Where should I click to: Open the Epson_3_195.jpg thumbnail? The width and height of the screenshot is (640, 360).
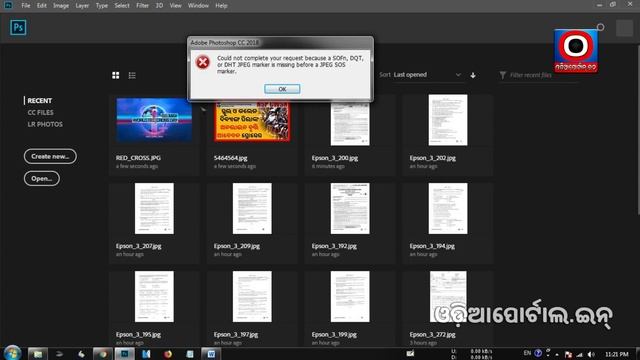pyautogui.click(x=154, y=296)
